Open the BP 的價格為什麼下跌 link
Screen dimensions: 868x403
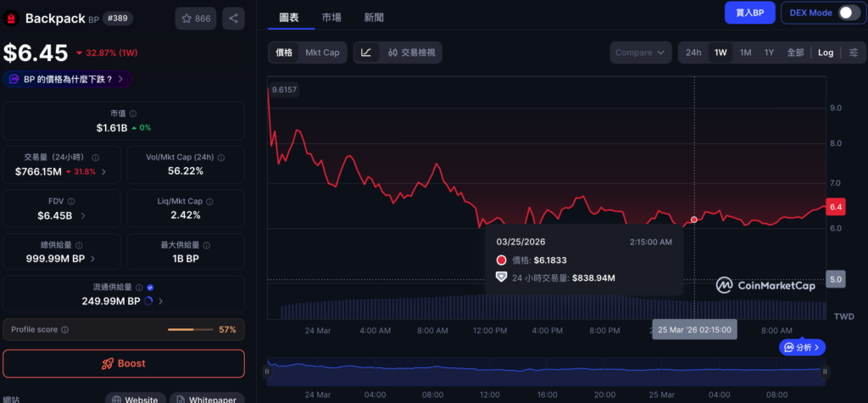[68, 79]
